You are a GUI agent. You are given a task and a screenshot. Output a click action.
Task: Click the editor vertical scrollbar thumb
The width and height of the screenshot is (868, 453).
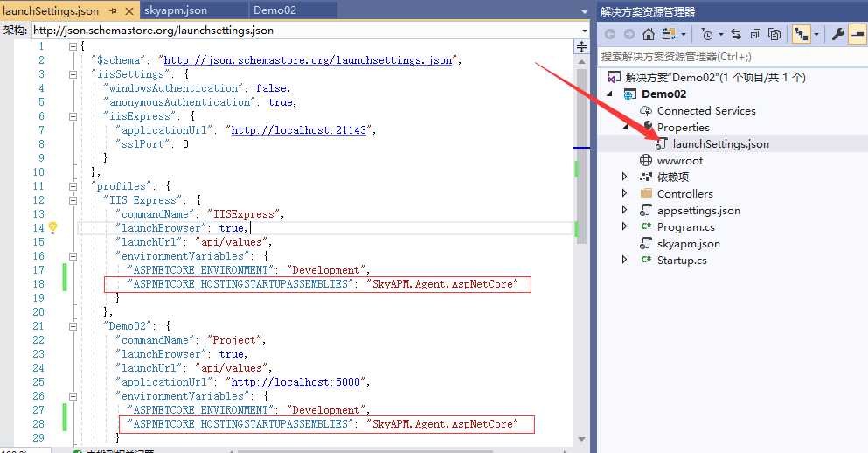(582, 157)
